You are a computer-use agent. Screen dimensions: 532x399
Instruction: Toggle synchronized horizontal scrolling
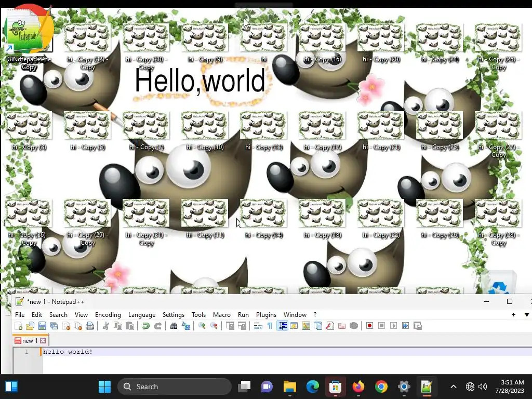click(242, 326)
